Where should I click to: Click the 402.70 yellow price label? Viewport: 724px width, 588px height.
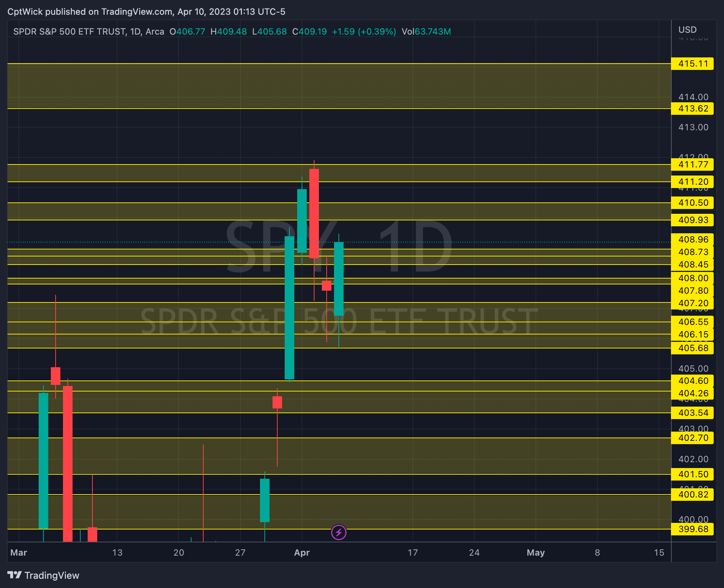point(692,438)
